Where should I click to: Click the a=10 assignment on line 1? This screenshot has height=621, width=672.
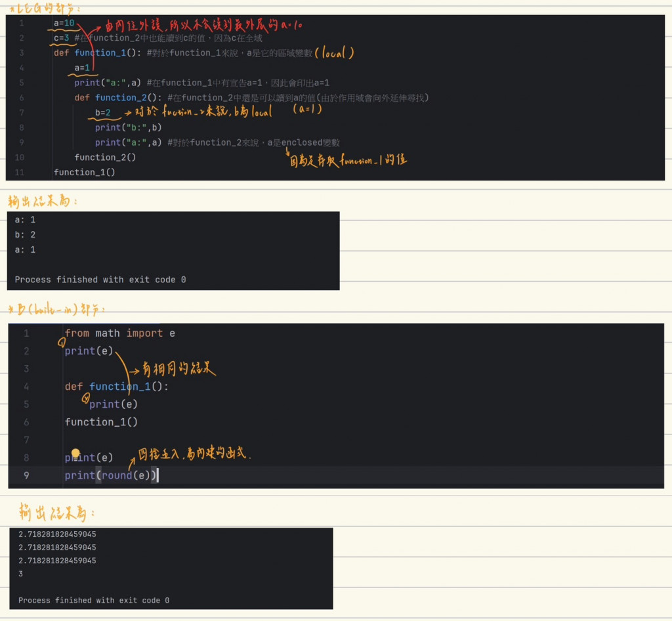tap(64, 23)
